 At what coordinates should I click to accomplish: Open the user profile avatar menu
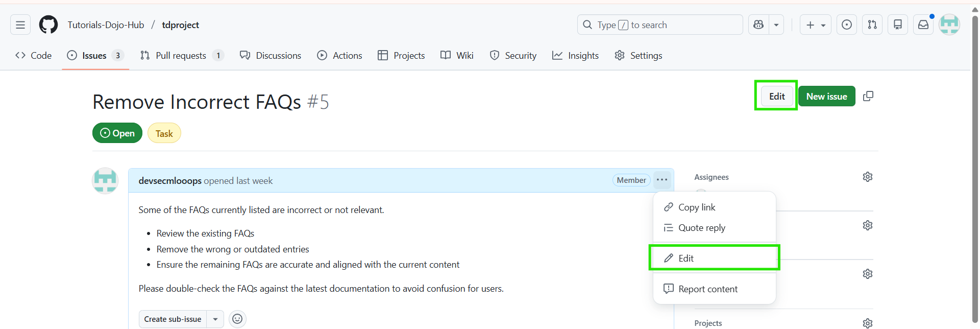(949, 25)
